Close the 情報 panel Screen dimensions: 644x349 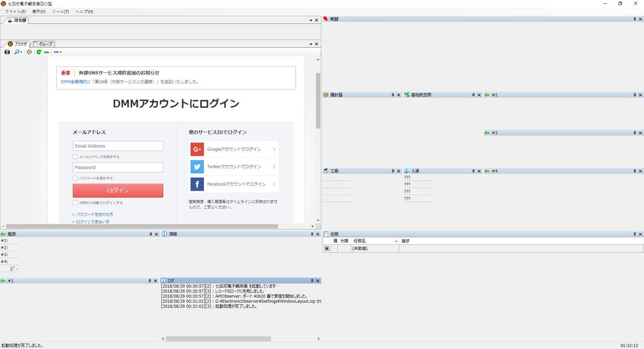pos(318,234)
